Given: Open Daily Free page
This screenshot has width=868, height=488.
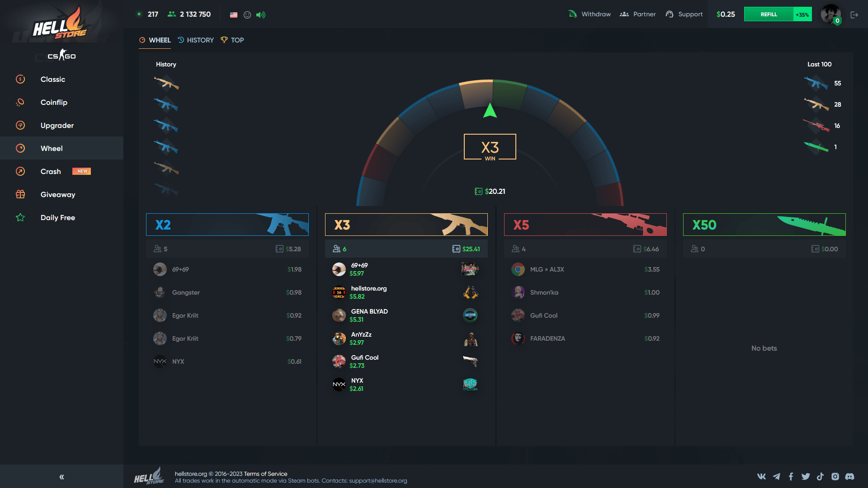Looking at the screenshot, I should [x=61, y=218].
